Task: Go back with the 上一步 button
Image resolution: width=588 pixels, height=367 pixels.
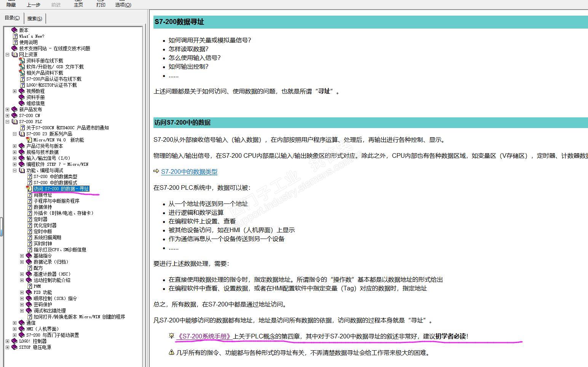Action: 34,5
